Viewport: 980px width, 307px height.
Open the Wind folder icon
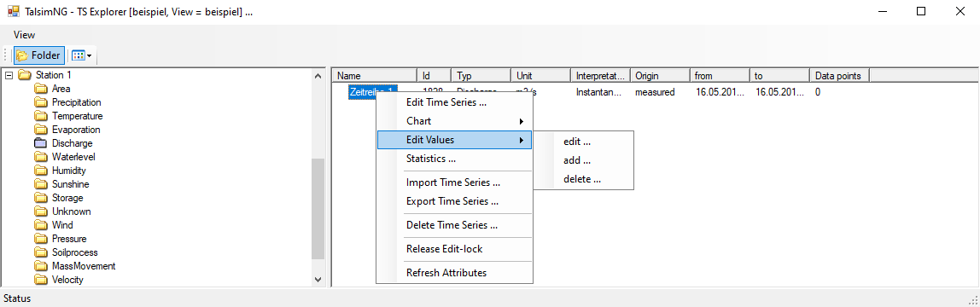pyautogui.click(x=41, y=225)
